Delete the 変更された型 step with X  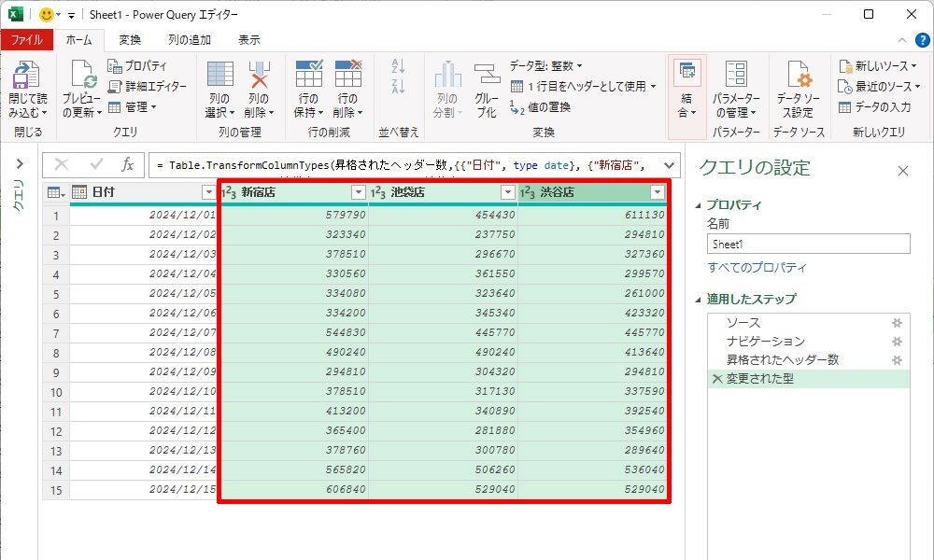[716, 379]
